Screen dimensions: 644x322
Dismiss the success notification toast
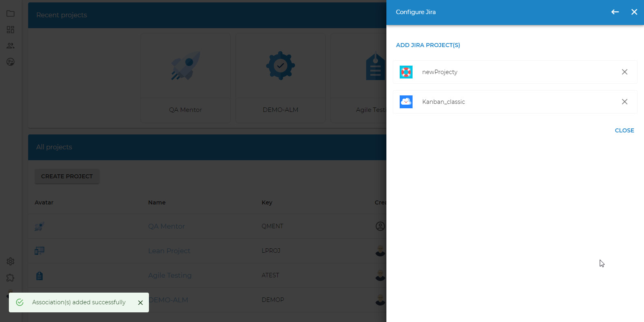[x=140, y=303]
